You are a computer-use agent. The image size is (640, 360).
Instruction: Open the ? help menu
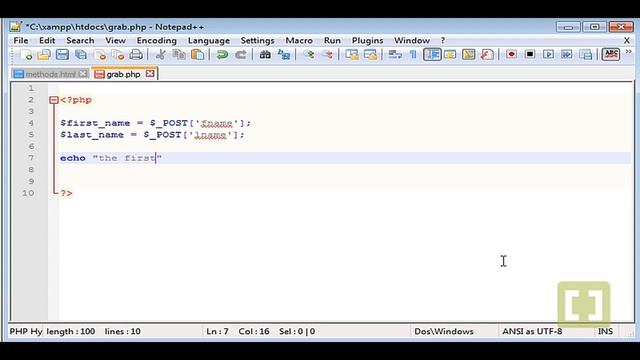(443, 40)
